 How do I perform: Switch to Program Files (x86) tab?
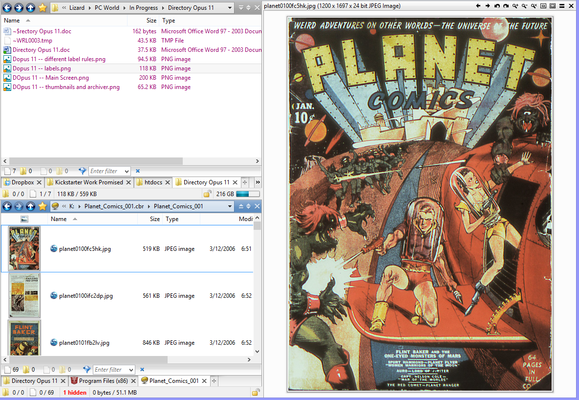click(103, 380)
